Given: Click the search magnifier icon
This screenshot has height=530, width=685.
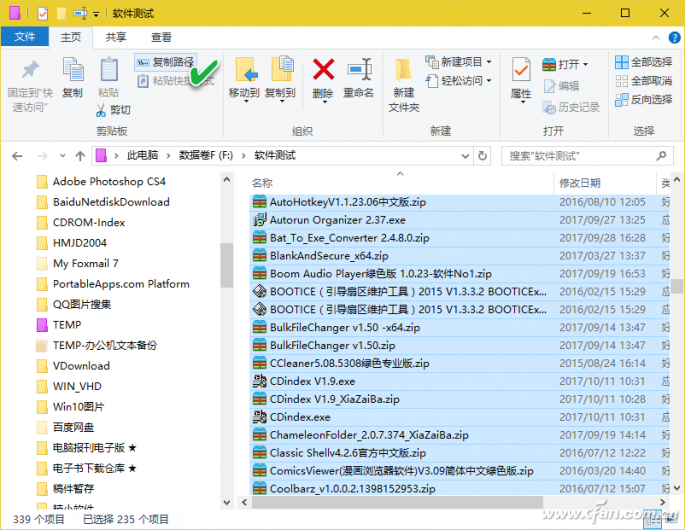Looking at the screenshot, I should pyautogui.click(x=661, y=156).
